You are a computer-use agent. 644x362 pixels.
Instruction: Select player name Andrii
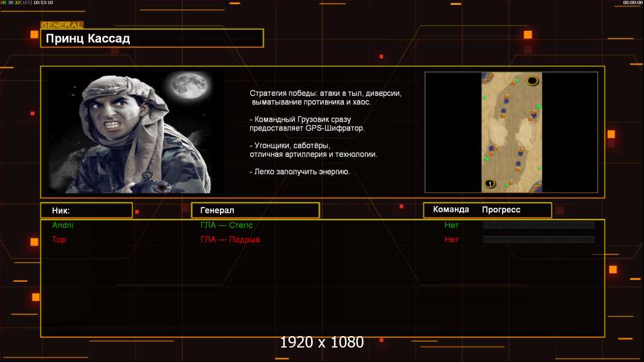tap(63, 225)
